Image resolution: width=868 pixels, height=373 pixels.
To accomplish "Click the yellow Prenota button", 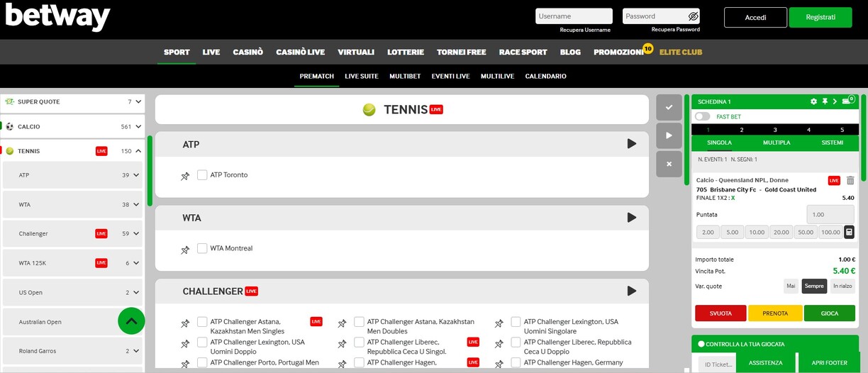I will click(x=775, y=313).
